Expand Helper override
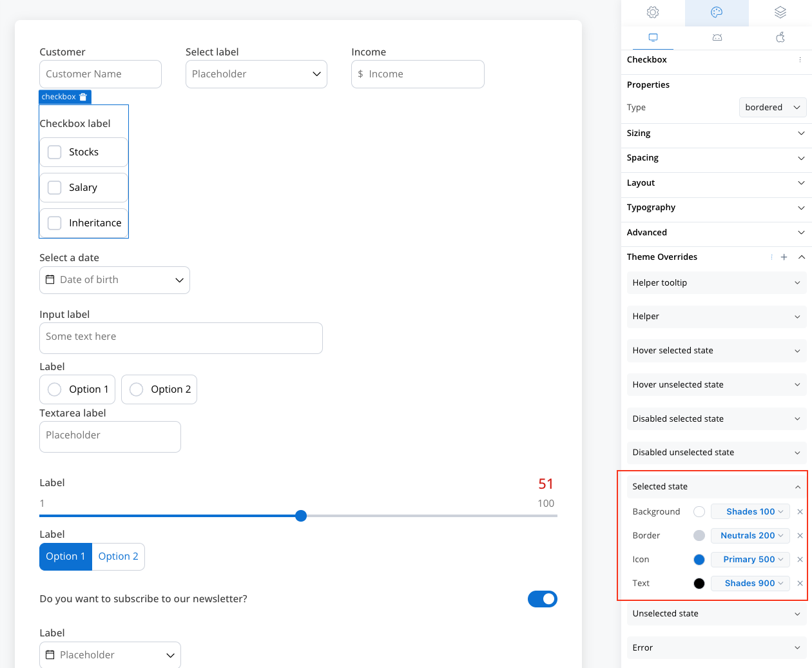Viewport: 812px width, 668px height. (x=717, y=317)
